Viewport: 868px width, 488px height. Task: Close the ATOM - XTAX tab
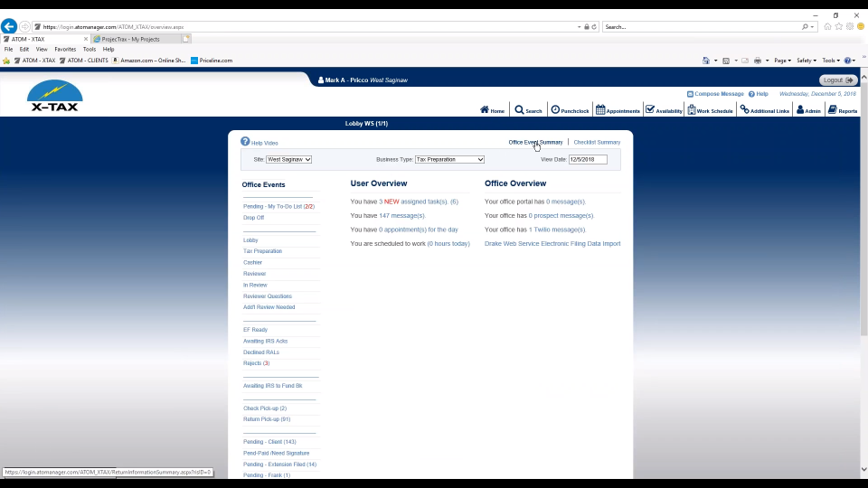[86, 39]
